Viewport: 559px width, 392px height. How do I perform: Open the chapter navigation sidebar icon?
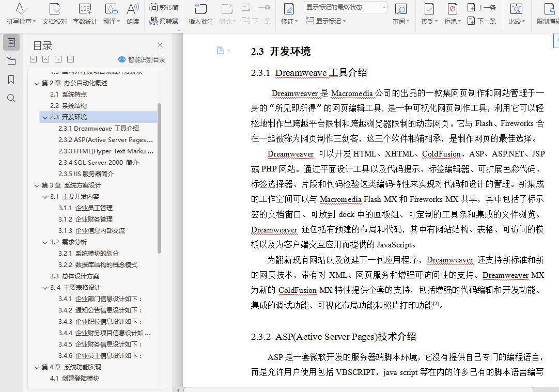pyautogui.click(x=11, y=61)
